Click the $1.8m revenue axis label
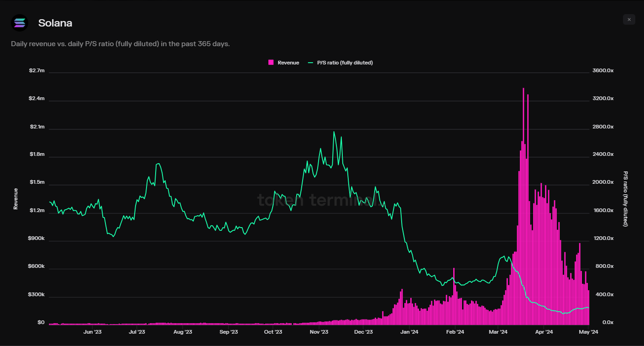 (x=37, y=154)
